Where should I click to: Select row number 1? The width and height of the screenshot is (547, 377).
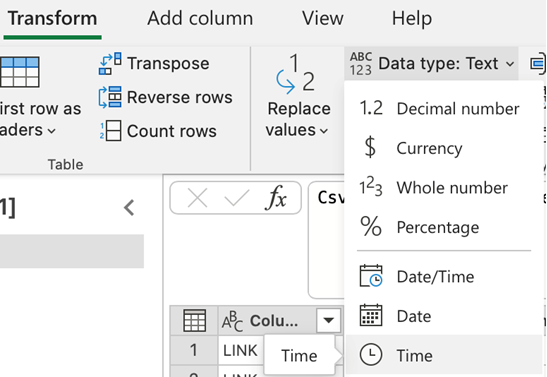[x=194, y=350]
